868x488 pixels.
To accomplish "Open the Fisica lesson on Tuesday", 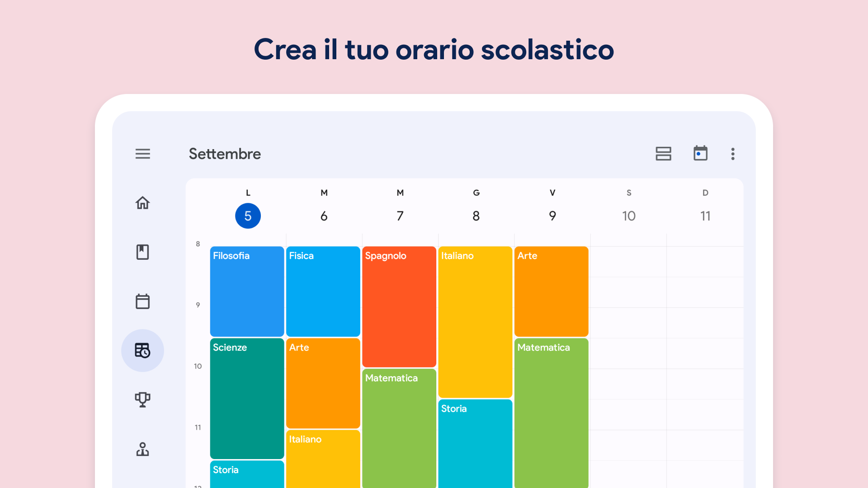I will [x=323, y=291].
